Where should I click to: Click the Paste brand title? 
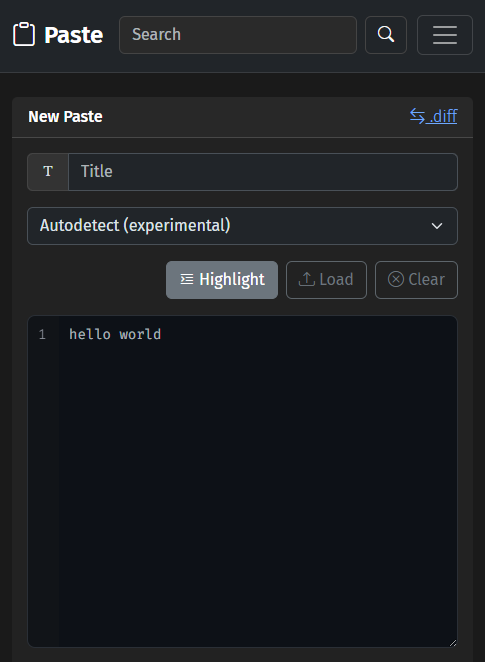point(73,35)
